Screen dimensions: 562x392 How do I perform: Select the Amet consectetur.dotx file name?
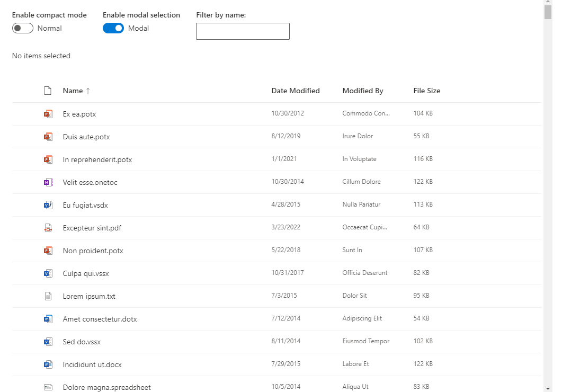pos(100,319)
